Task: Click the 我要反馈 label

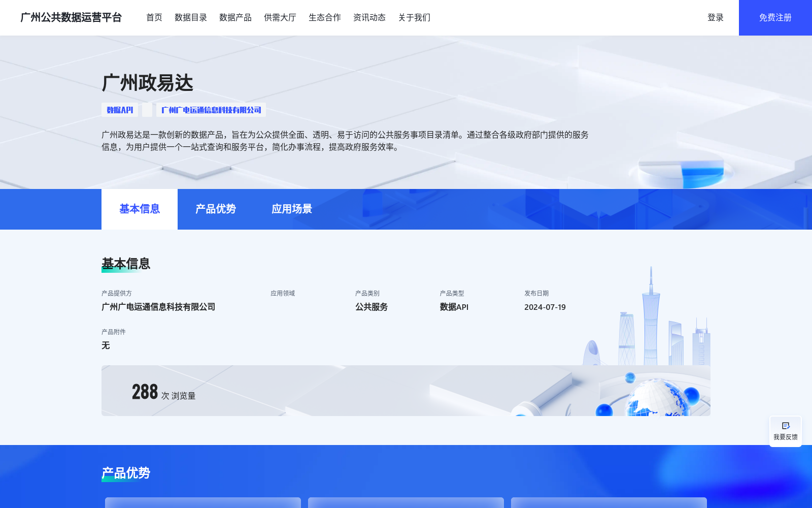Action: point(786,437)
